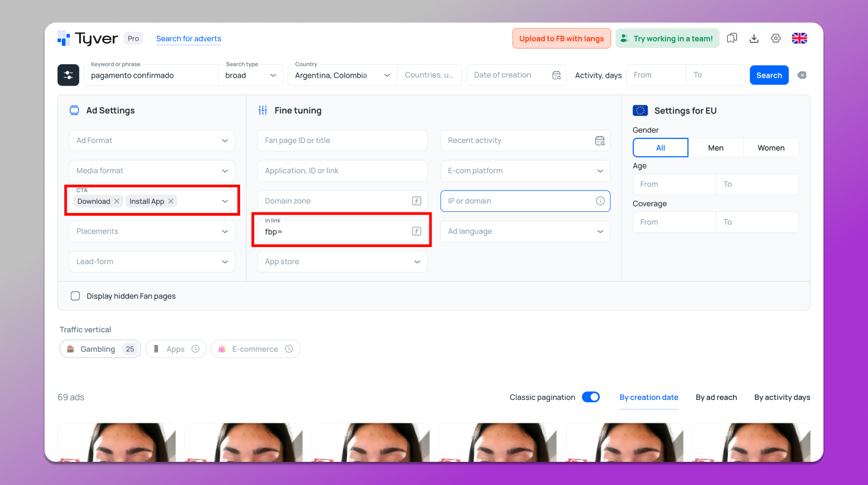Click the info icon in IP or domain
Screen dimensions: 868x485
(x=600, y=201)
